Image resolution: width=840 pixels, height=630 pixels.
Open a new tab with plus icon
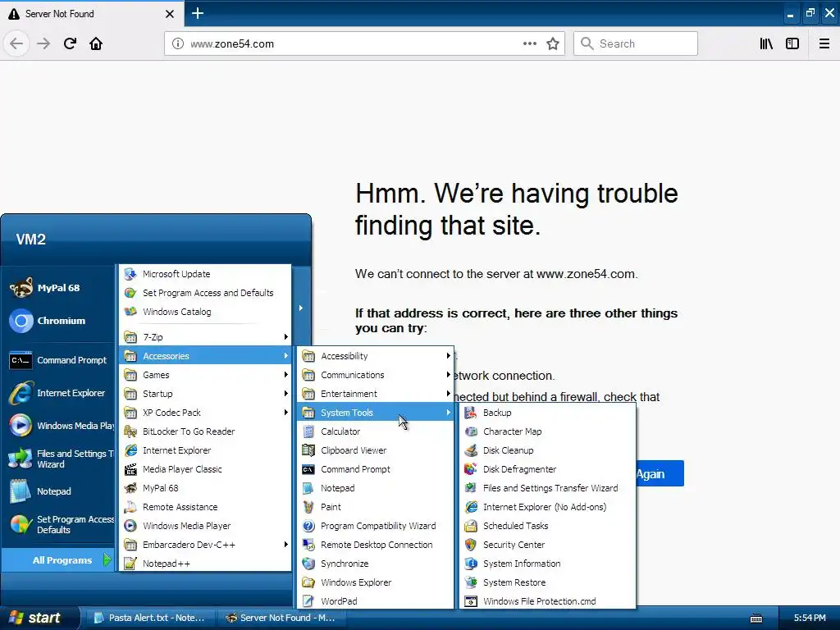pos(198,13)
